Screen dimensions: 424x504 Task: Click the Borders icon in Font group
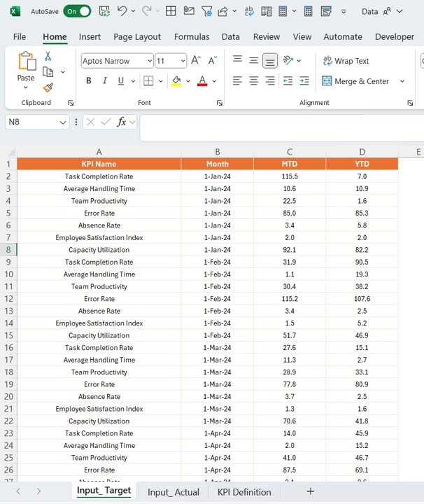click(x=148, y=80)
